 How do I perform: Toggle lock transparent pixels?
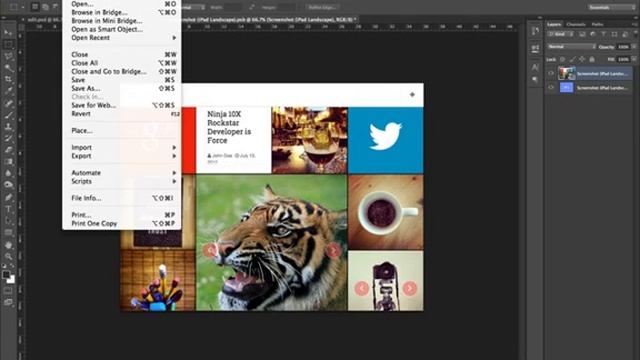click(x=562, y=59)
